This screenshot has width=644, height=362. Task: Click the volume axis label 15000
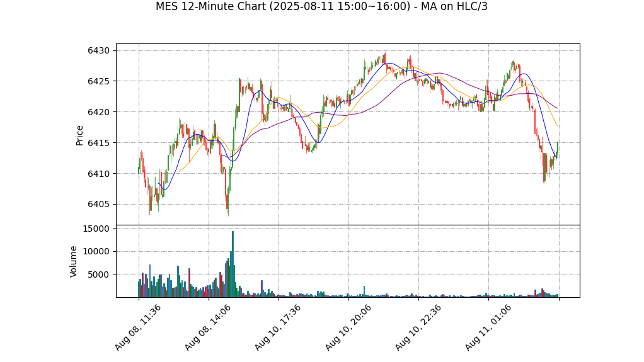click(x=96, y=229)
